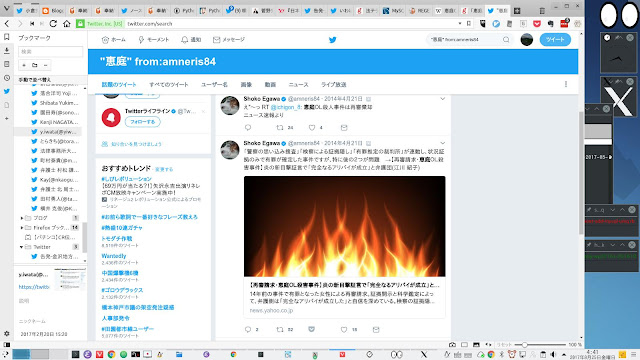The image size is (640, 360).
Task: Create a new bookmark folder
Action: (35, 65)
